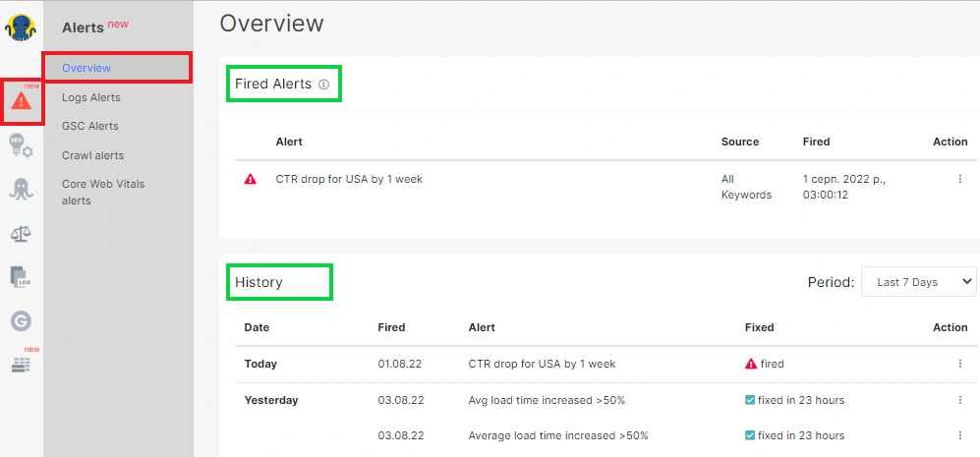980x457 pixels.
Task: Click the JetOctopus logo icon
Action: point(21,29)
